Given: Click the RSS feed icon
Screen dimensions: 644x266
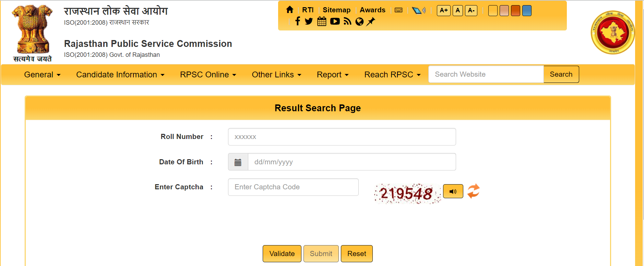Looking at the screenshot, I should click(x=347, y=21).
